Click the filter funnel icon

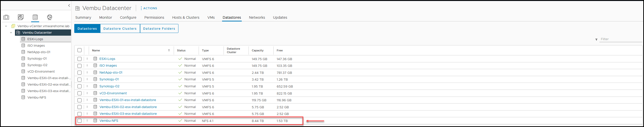[596, 40]
